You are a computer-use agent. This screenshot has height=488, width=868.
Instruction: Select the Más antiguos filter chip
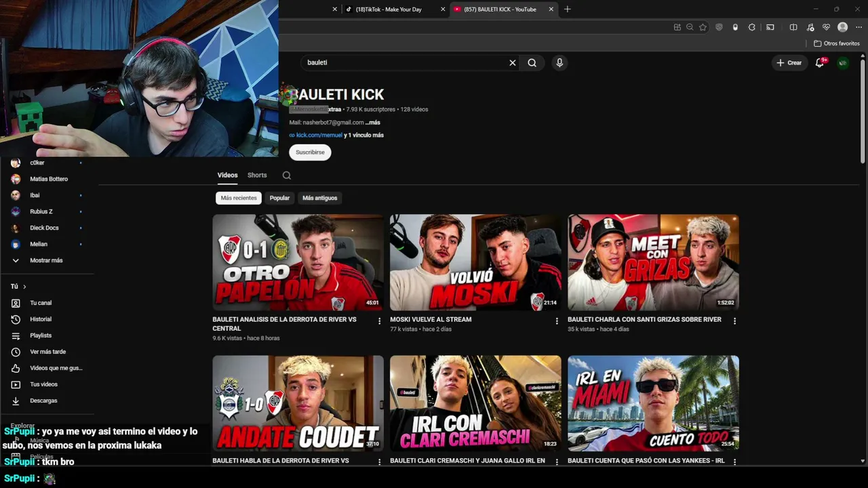click(x=320, y=198)
